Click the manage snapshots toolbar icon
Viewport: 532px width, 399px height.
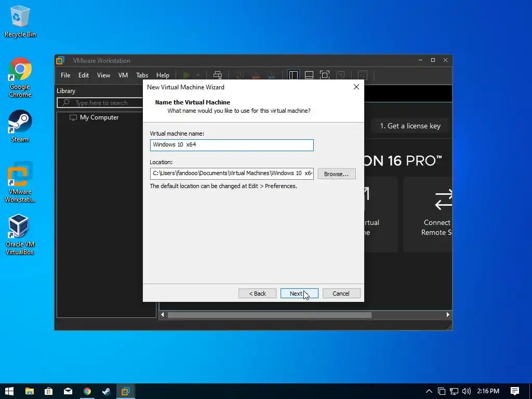[x=271, y=75]
